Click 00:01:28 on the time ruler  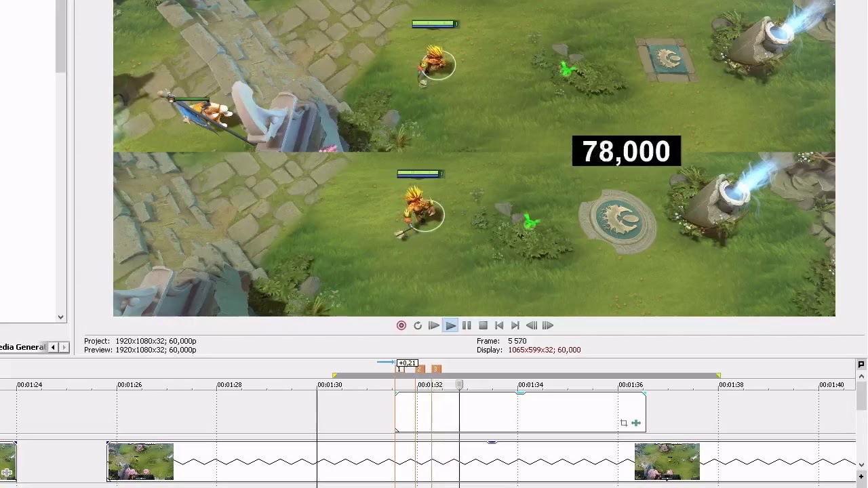[230, 385]
